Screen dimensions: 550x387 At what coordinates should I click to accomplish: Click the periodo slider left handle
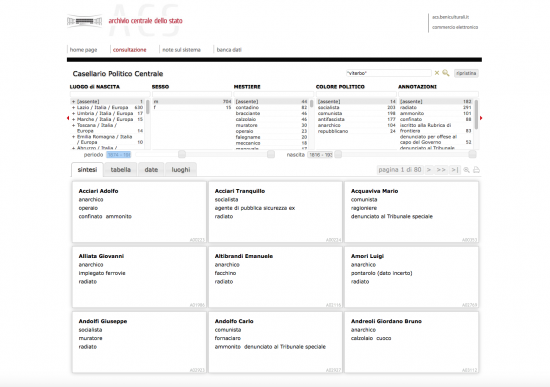pyautogui.click(x=182, y=154)
